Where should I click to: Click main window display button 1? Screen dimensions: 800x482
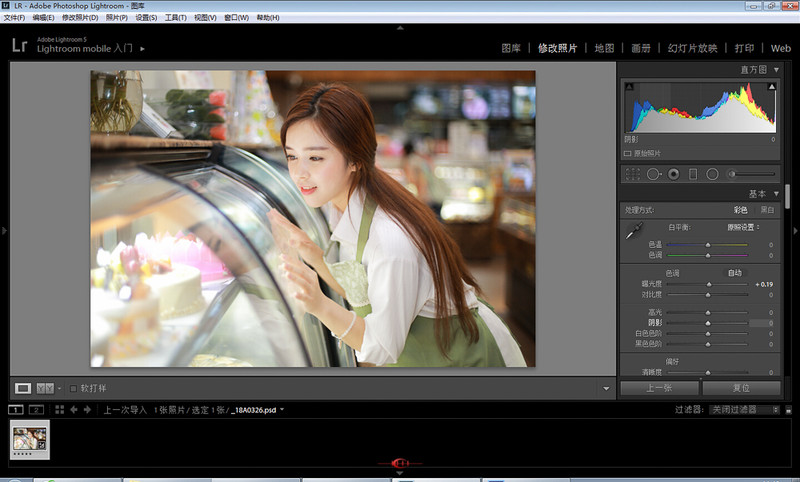16,410
